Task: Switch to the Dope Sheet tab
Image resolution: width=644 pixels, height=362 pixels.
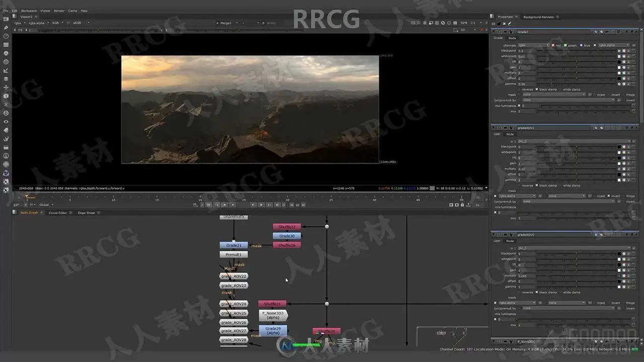Action: tap(86, 213)
